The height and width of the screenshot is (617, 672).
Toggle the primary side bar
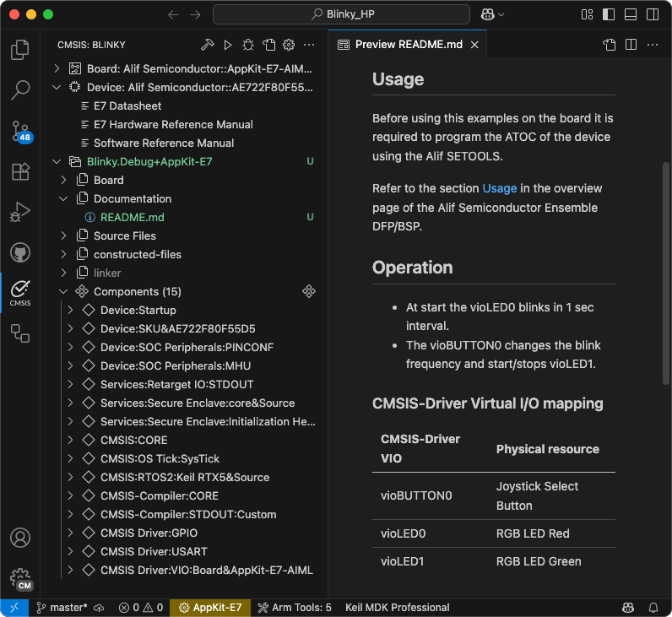pos(609,14)
